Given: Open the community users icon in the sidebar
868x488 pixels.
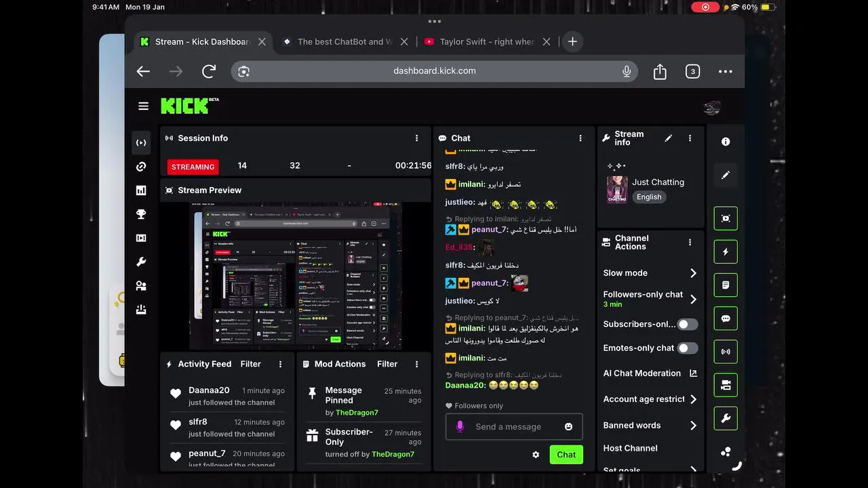Looking at the screenshot, I should [x=141, y=285].
